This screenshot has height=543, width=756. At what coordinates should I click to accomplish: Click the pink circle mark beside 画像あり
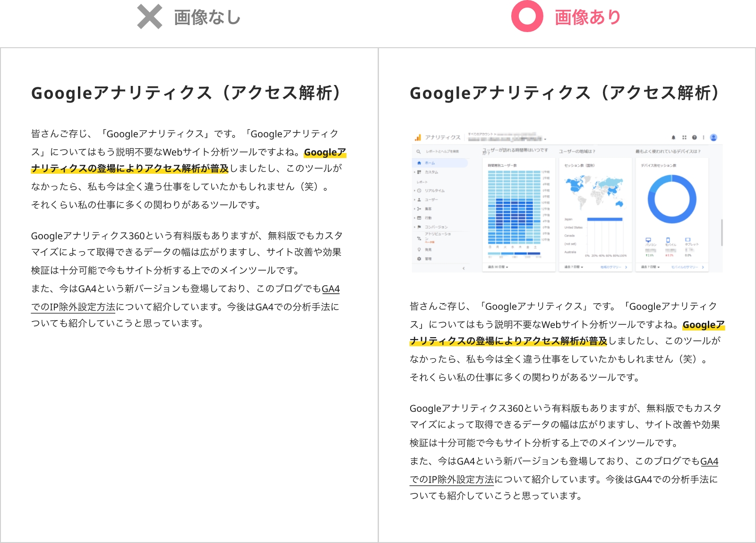click(527, 16)
